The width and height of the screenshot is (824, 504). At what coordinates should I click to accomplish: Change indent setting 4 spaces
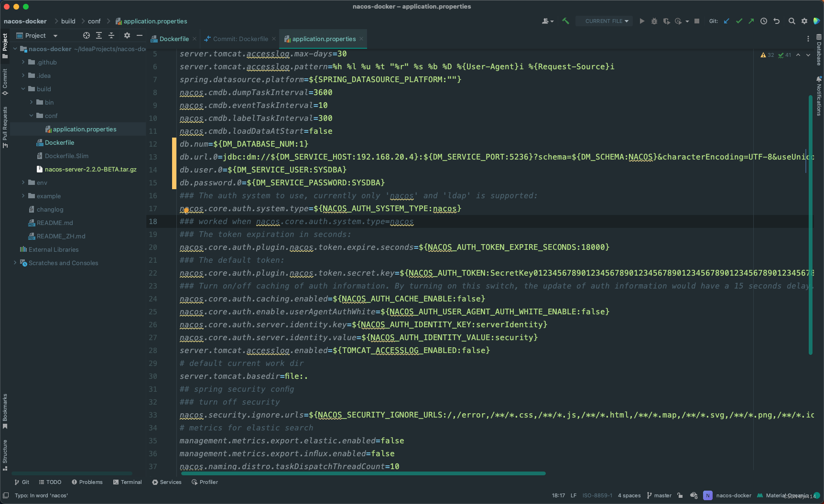click(x=629, y=495)
